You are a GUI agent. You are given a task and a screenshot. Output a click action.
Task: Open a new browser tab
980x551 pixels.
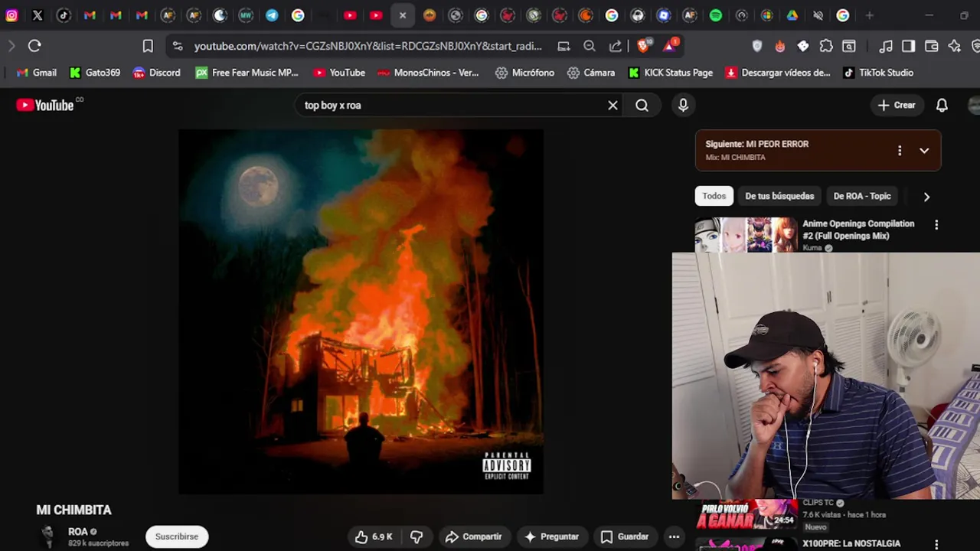(x=869, y=15)
